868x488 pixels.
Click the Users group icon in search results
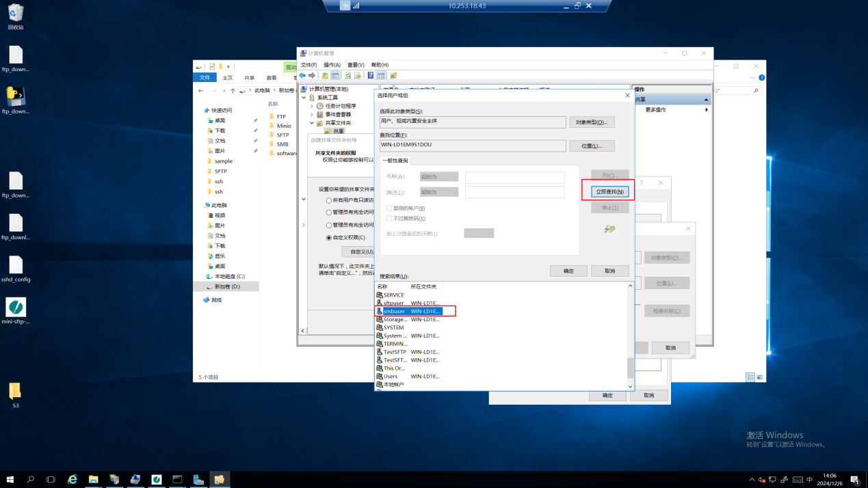point(380,377)
